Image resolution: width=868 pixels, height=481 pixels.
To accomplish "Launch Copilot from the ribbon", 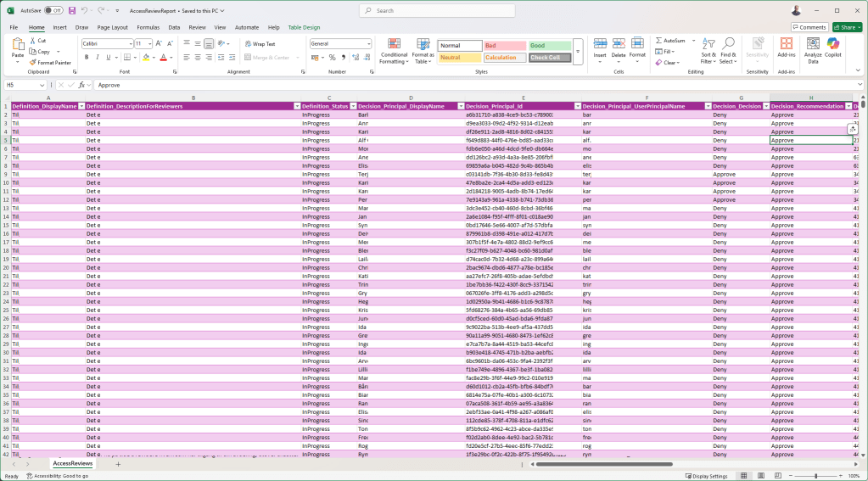I will [x=833, y=49].
